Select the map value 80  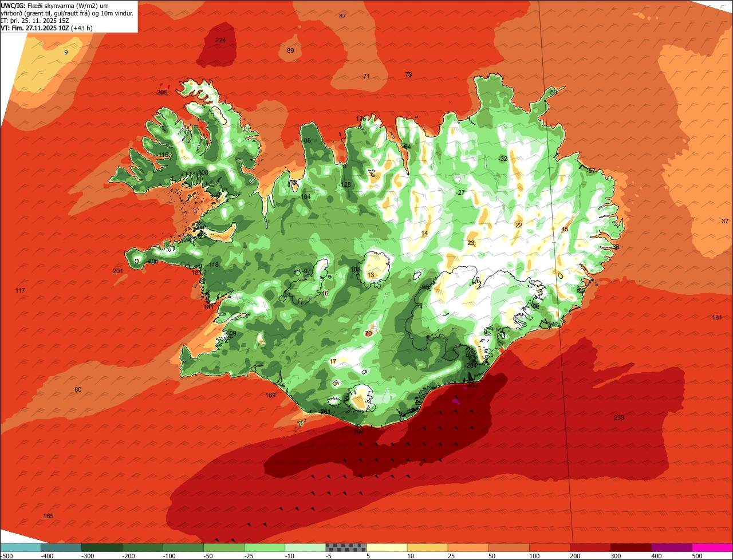point(78,389)
